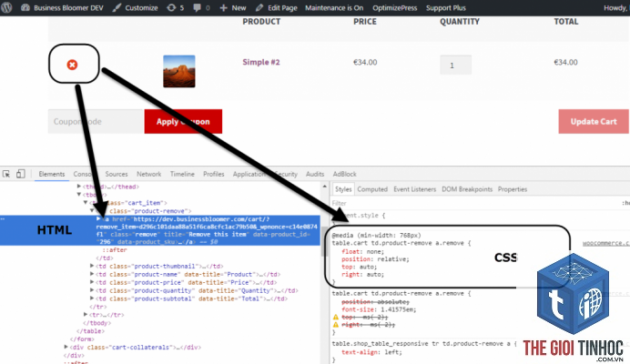Open Customize from the admin bar
630x364 pixels.
pos(135,7)
